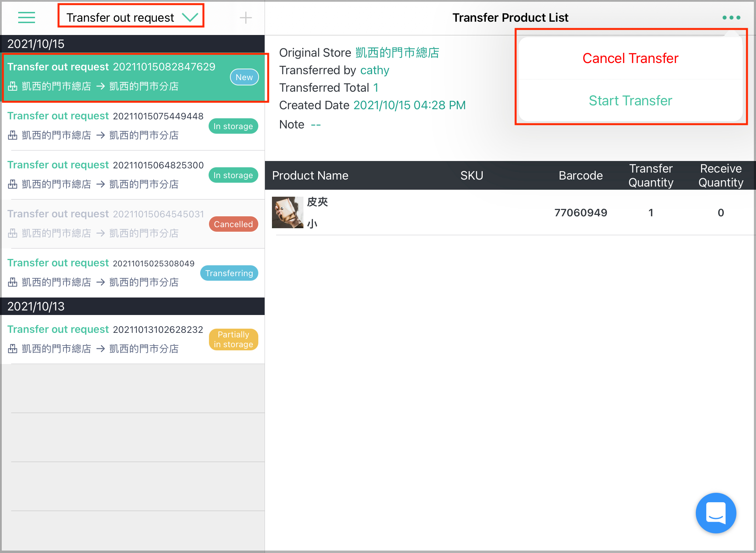The width and height of the screenshot is (756, 553).
Task: Open the hamburger menu icon
Action: coord(27,17)
